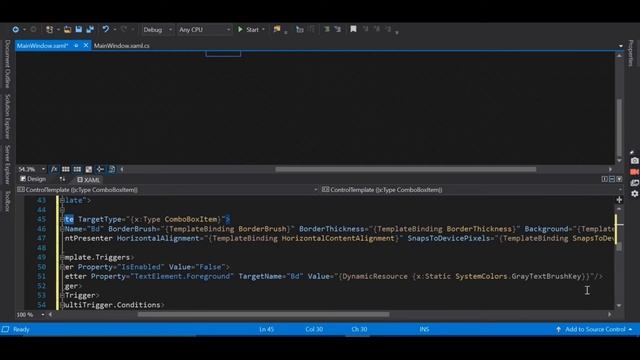Switch to horizontal split view icon

pos(612,179)
